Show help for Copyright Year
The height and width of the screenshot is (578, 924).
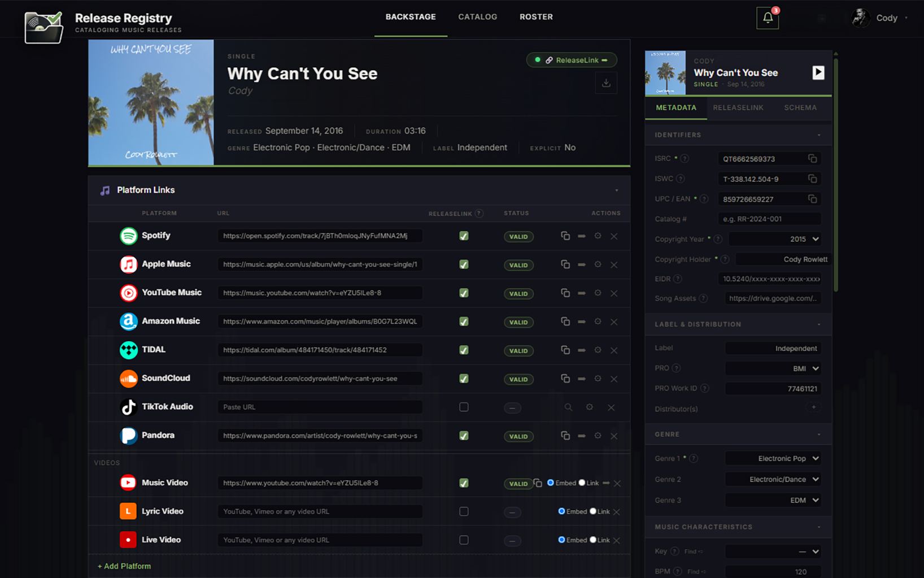click(x=718, y=239)
